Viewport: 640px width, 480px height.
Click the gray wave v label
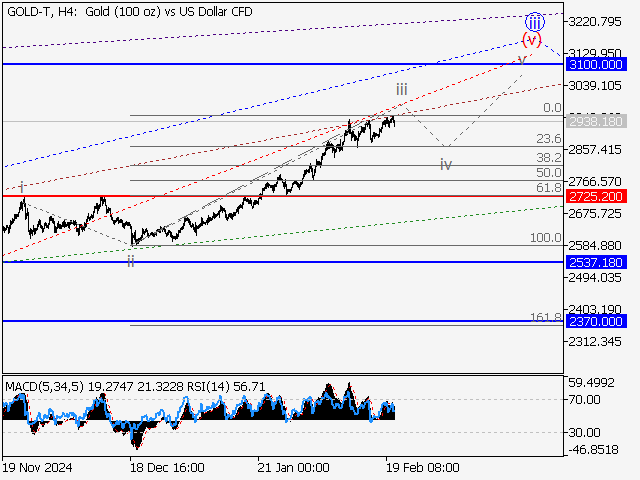(x=522, y=60)
